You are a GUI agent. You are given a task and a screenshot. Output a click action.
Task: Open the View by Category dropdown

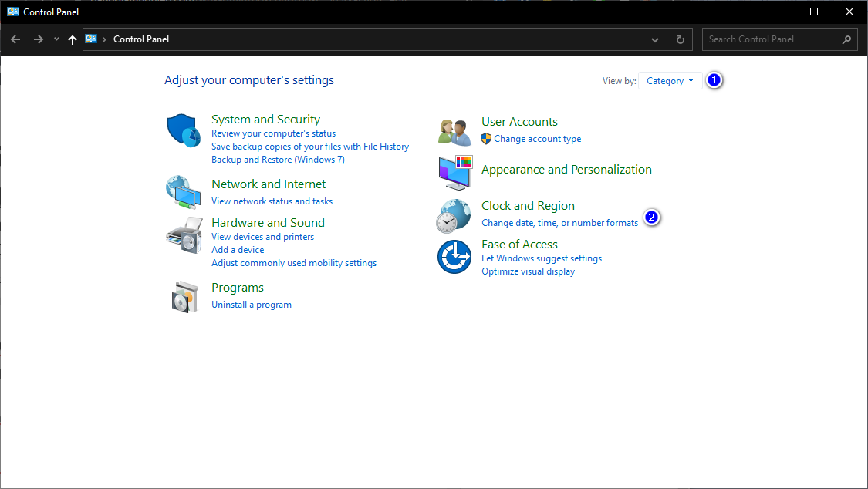click(x=670, y=81)
